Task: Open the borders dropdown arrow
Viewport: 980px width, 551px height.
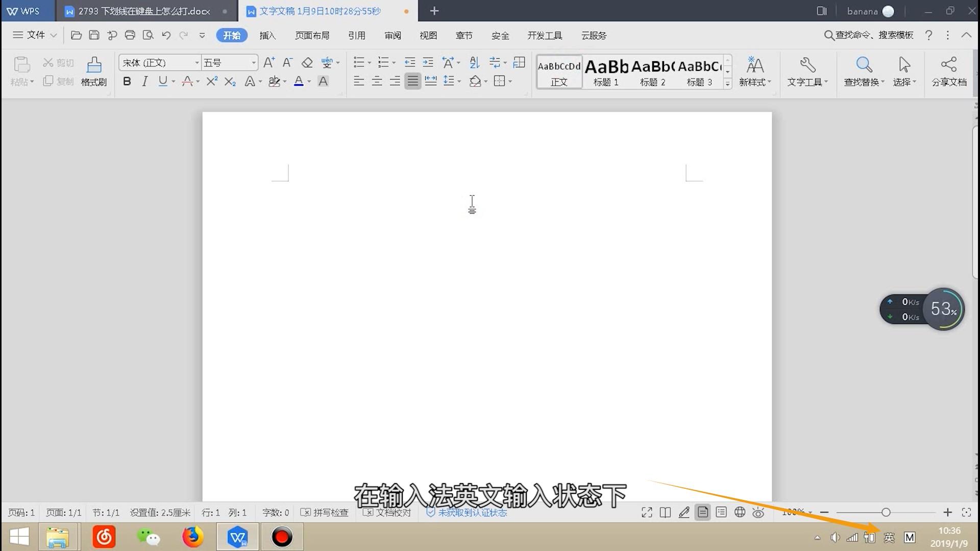Action: point(510,82)
